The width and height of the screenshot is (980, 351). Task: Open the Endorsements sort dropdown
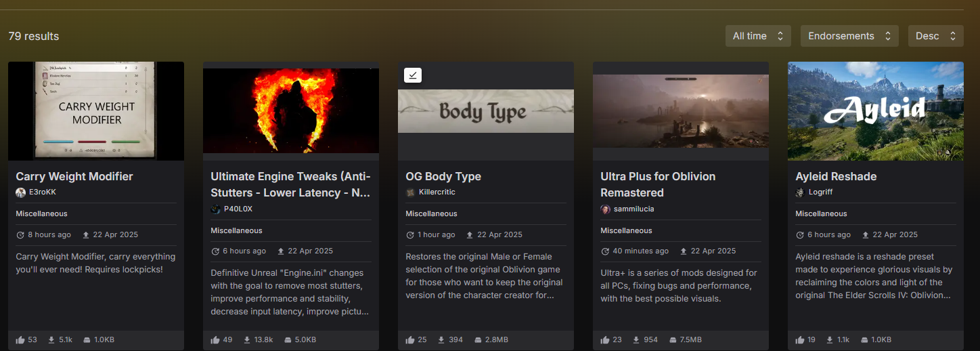pyautogui.click(x=849, y=36)
